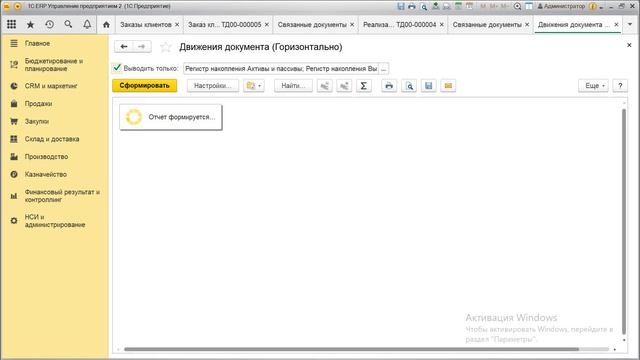Click the sum (sigma) toolbar icon
Image resolution: width=640 pixels, height=360 pixels.
click(364, 86)
